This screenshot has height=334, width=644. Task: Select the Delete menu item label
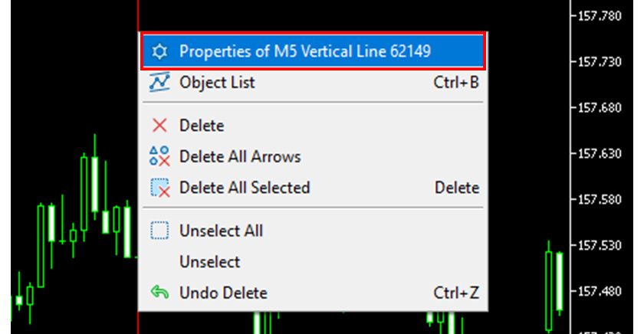[202, 125]
